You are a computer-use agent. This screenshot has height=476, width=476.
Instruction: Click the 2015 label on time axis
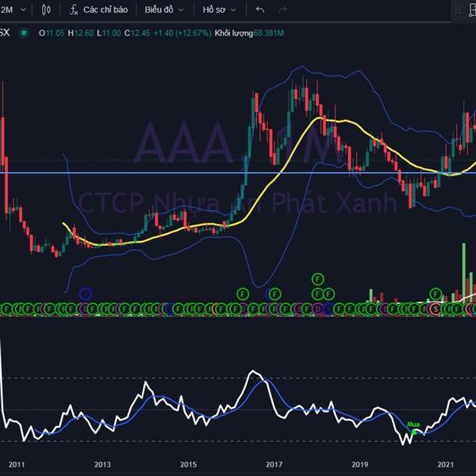point(188,464)
